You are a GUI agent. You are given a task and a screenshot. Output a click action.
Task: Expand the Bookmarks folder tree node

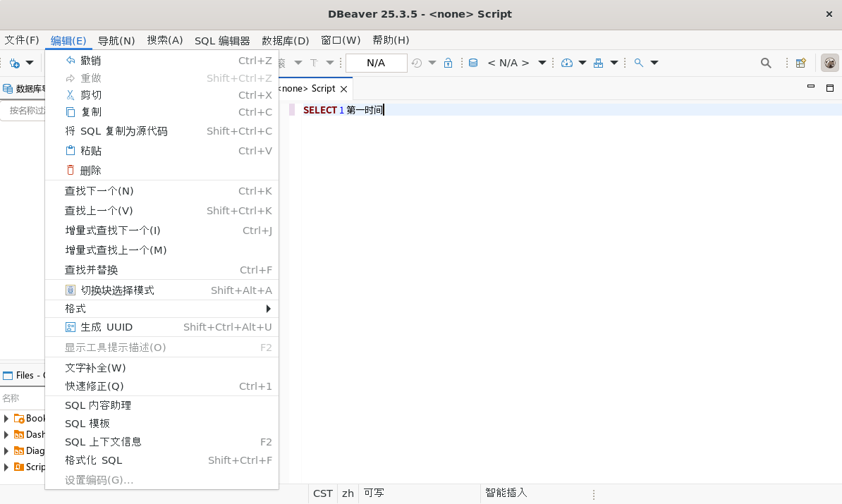[6, 419]
